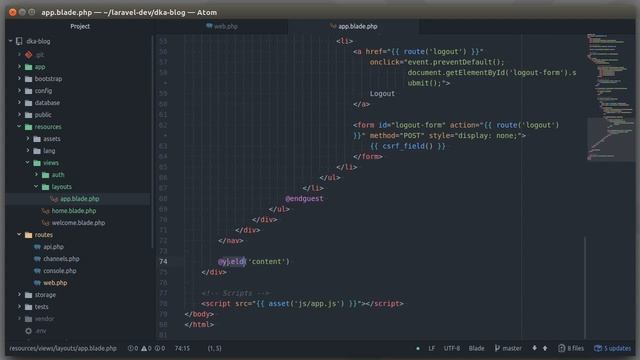Collapse the layouts folder chevron

click(36, 187)
